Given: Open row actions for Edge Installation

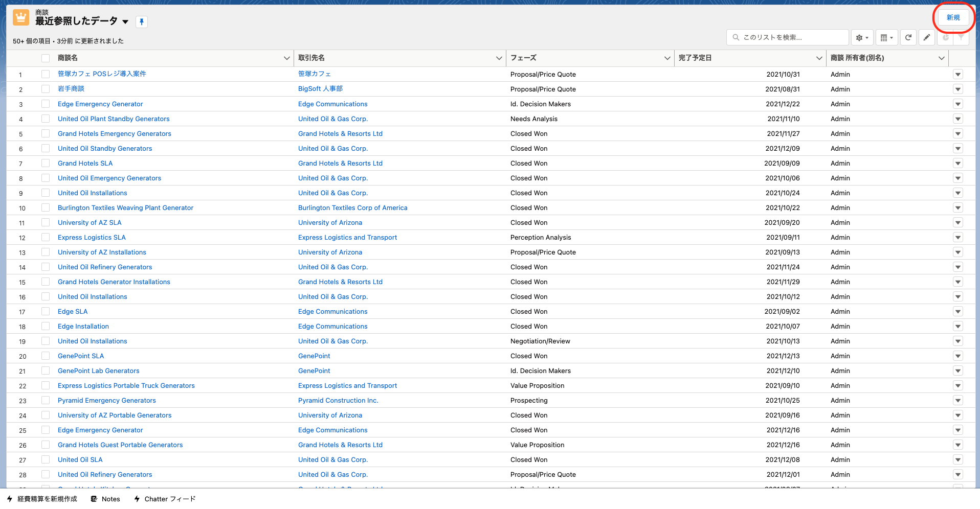Looking at the screenshot, I should (958, 326).
